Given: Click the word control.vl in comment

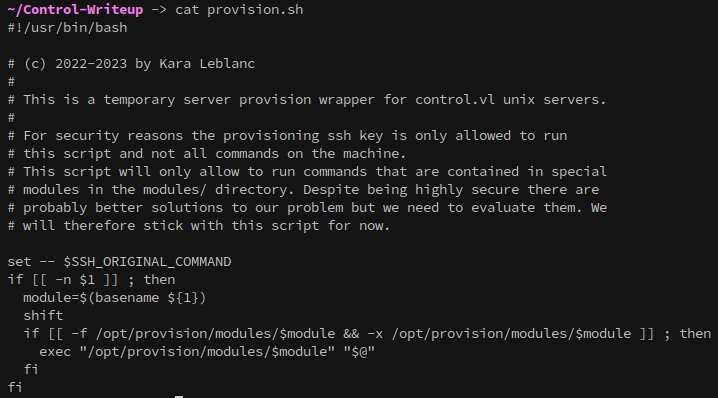Looking at the screenshot, I should tap(455, 99).
